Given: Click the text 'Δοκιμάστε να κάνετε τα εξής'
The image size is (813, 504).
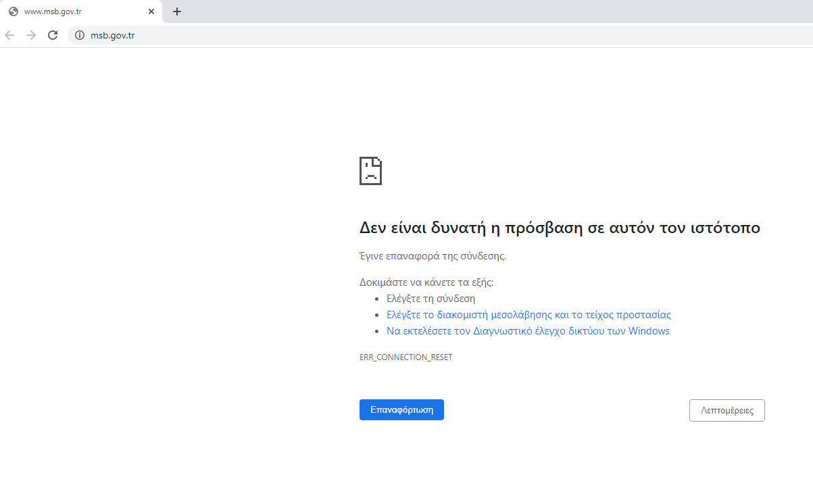Looking at the screenshot, I should 426,282.
